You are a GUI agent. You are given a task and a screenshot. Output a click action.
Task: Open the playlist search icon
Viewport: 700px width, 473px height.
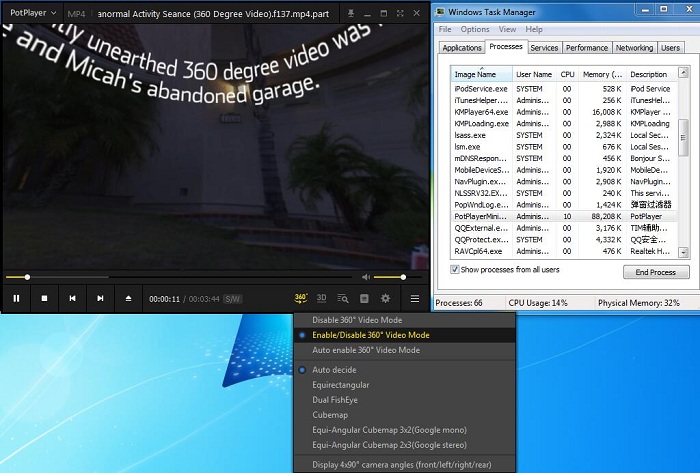point(343,299)
